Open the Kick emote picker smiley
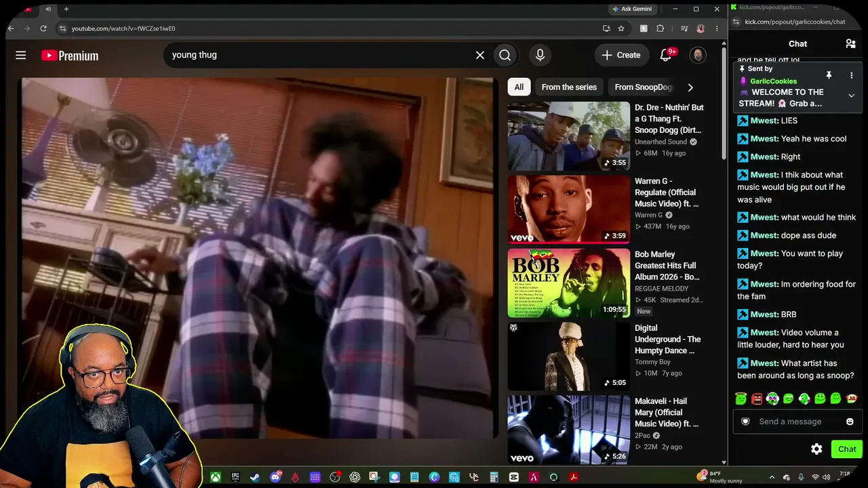This screenshot has width=868, height=488. coord(850,422)
